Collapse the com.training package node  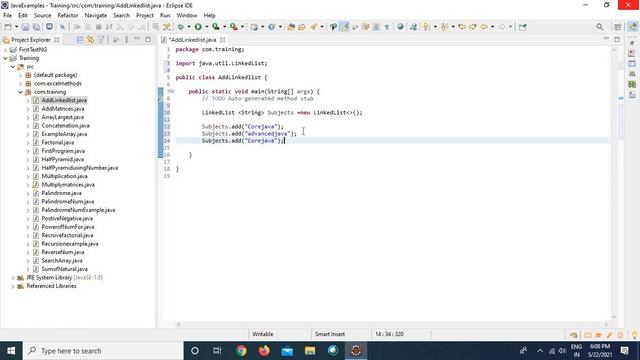click(20, 92)
